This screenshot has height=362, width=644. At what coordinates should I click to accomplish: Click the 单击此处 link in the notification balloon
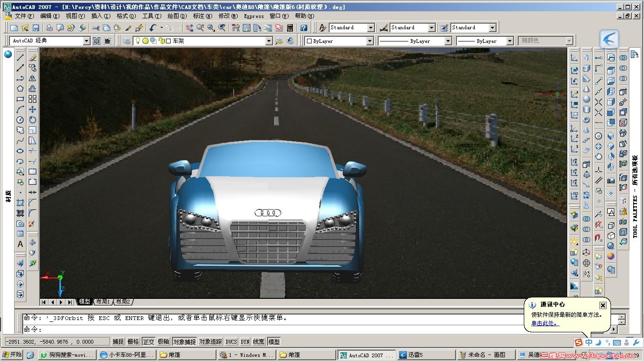tap(544, 323)
